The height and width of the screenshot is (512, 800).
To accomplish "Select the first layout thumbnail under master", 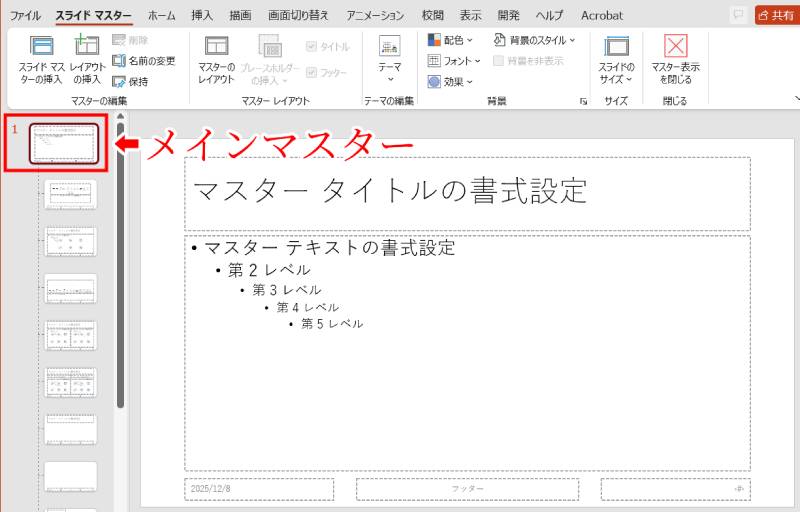I will pyautogui.click(x=70, y=194).
